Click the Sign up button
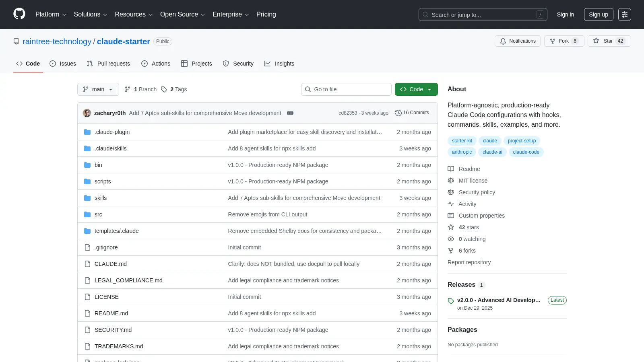 point(599,14)
